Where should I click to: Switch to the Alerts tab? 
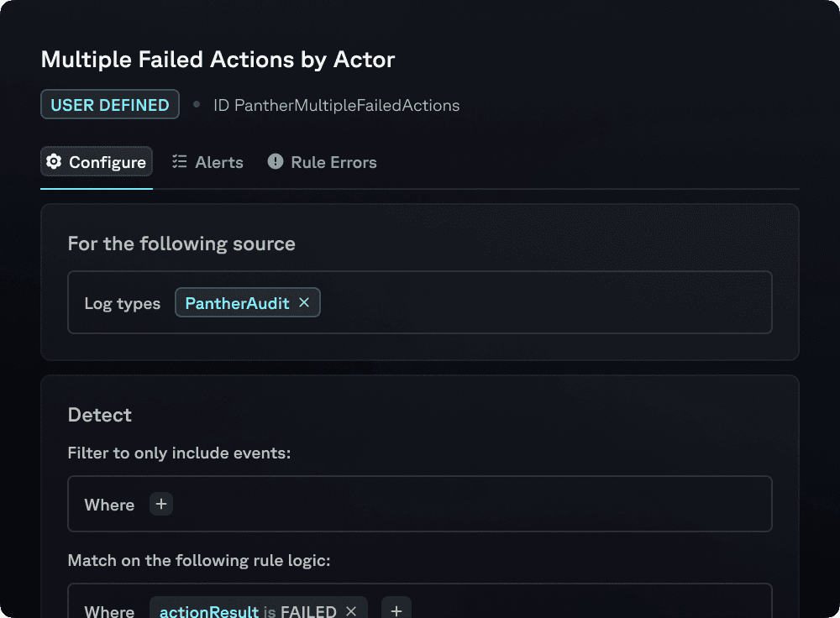point(218,162)
